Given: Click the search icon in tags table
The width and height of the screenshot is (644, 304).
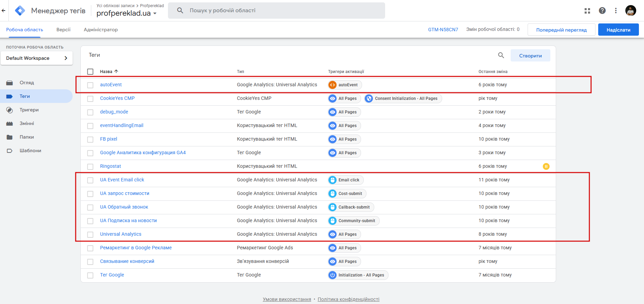Looking at the screenshot, I should click(x=501, y=55).
